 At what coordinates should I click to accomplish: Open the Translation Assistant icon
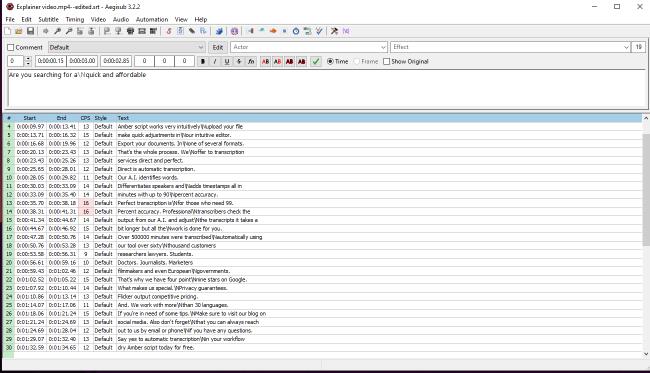[273, 31]
